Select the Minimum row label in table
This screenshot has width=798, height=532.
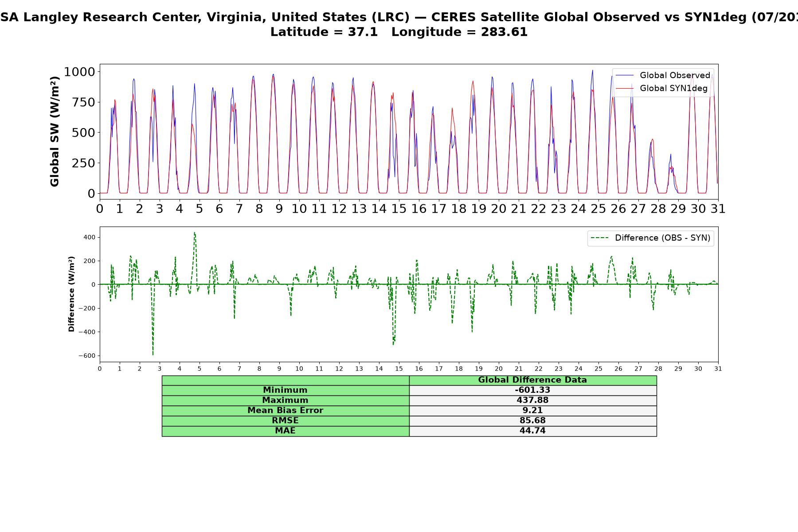(286, 390)
